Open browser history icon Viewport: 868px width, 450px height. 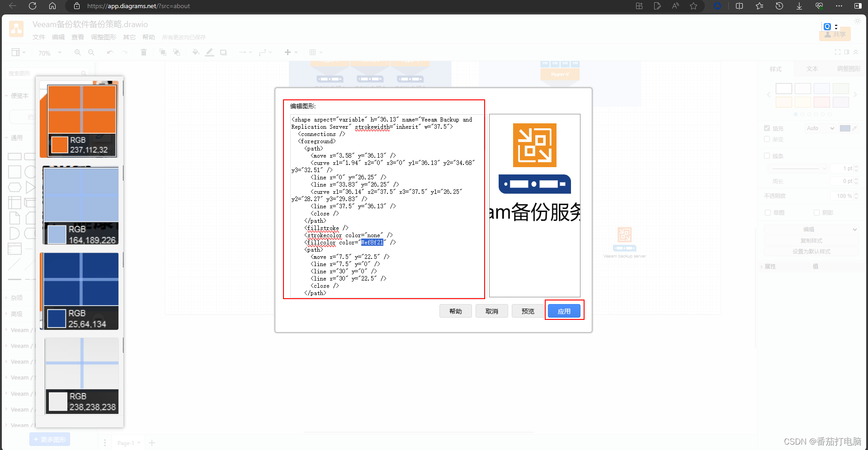[x=779, y=6]
